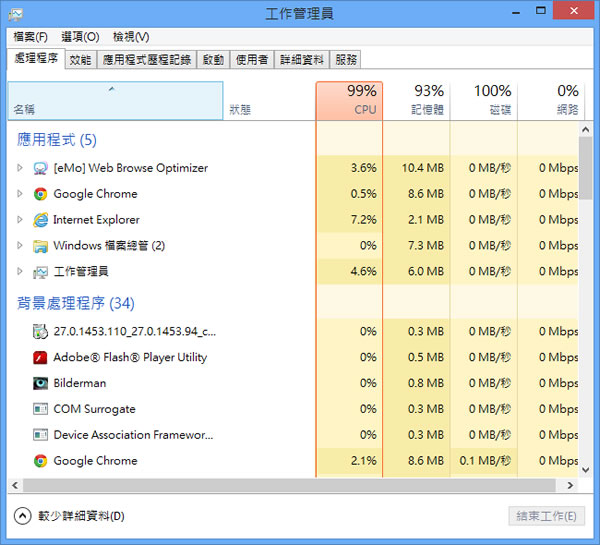The image size is (600, 545).
Task: Click the horizontal scrollbar right arrow
Action: (570, 485)
